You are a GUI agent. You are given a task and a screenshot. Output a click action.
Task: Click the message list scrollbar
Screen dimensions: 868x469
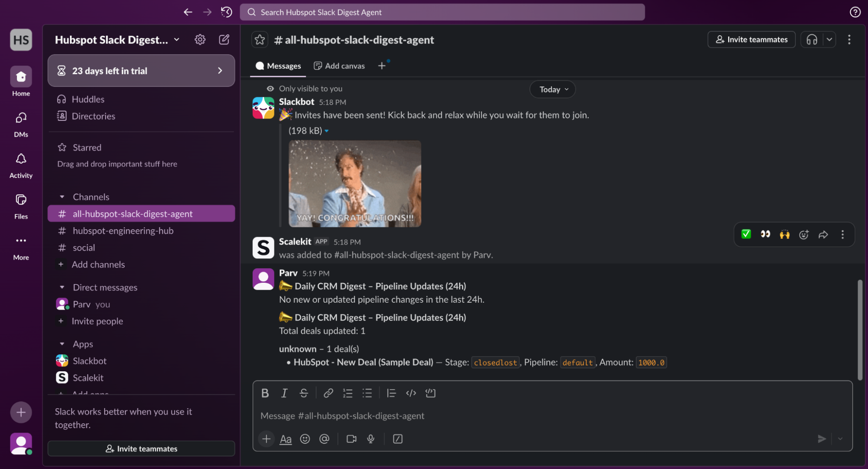click(x=860, y=330)
